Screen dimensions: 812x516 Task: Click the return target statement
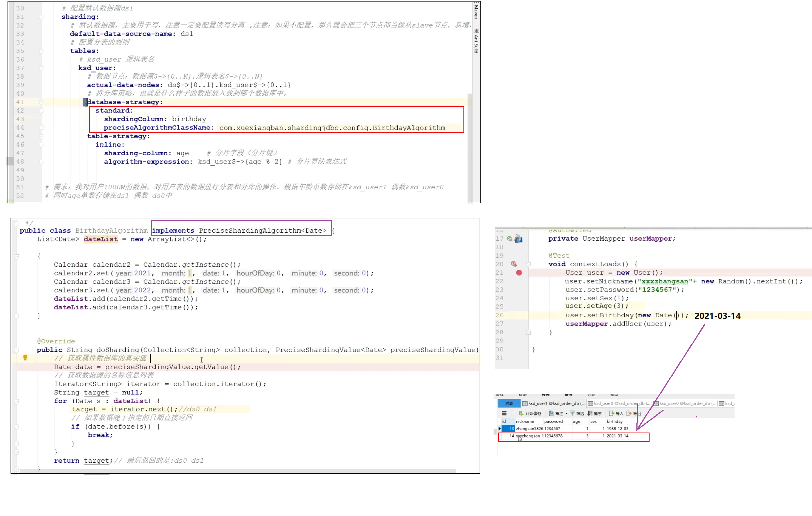tap(83, 460)
